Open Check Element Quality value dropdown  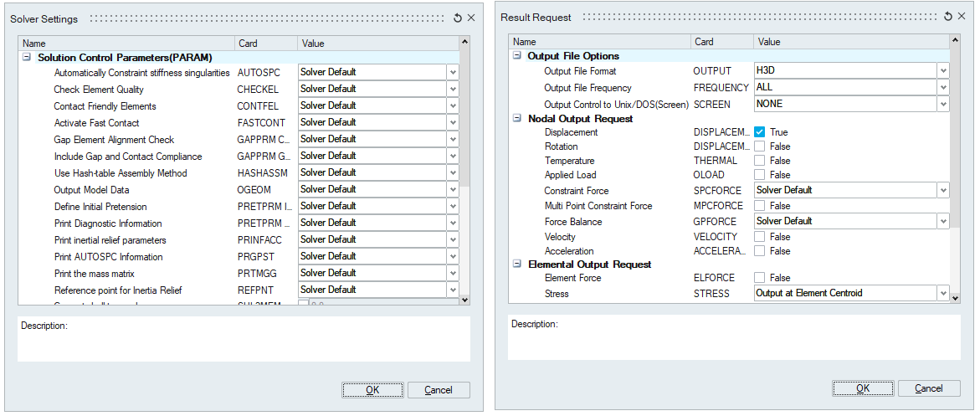(x=453, y=89)
